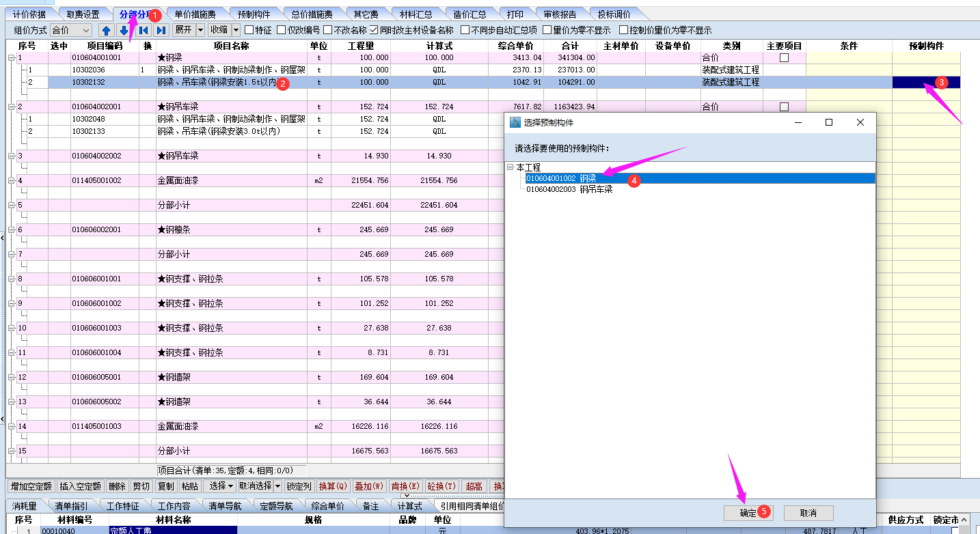The width and height of the screenshot is (980, 534).
Task: Open the 组价方式 combo box
Action: (x=71, y=30)
